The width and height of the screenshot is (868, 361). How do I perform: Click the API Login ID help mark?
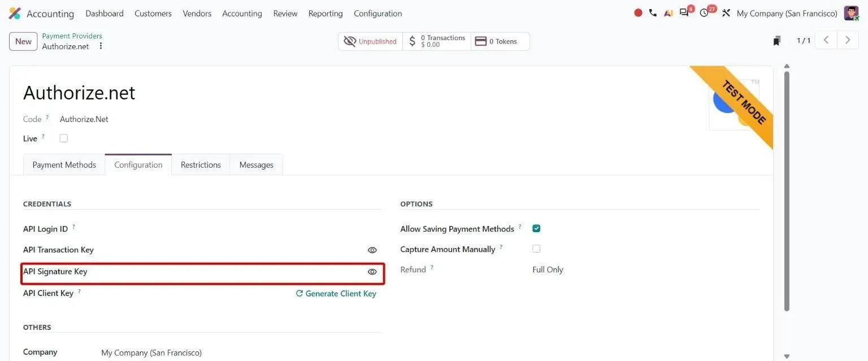click(73, 227)
